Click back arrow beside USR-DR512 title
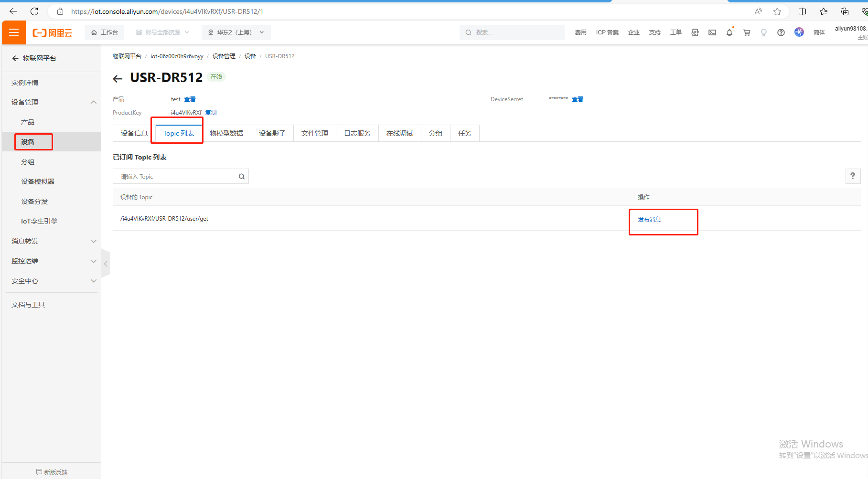Screen dimensions: 868x479 click(118, 79)
